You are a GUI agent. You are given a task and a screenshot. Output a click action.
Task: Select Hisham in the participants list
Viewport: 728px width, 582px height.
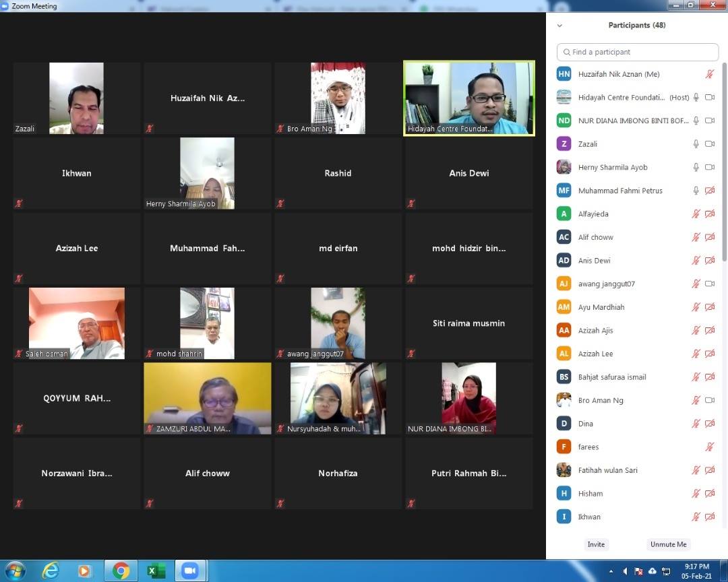pos(590,494)
